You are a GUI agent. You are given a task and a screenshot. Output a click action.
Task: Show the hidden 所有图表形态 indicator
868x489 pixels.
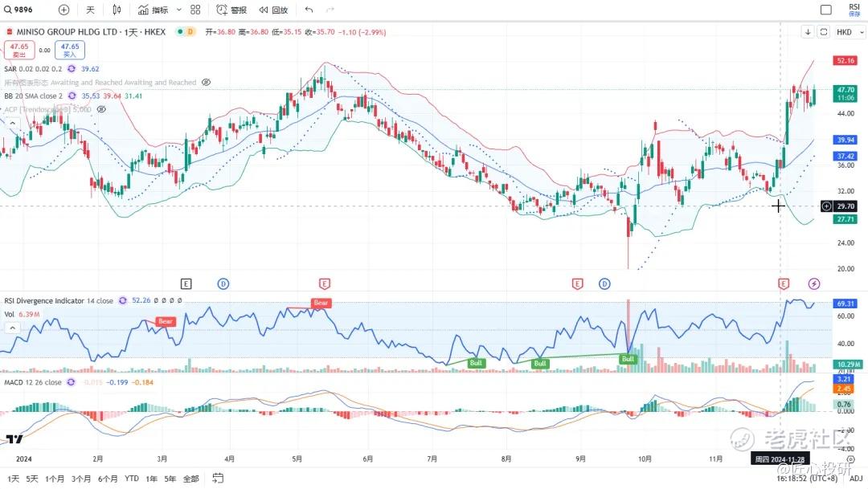coord(206,82)
